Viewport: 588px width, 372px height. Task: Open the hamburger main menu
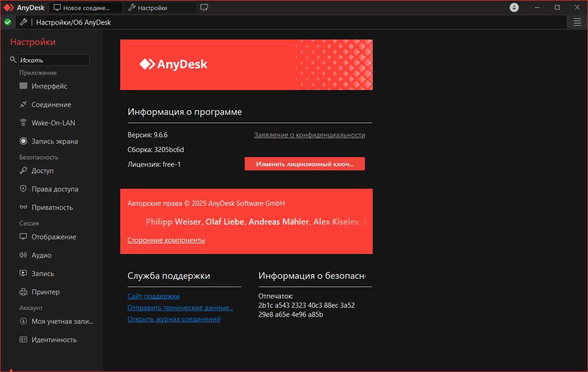[x=577, y=22]
